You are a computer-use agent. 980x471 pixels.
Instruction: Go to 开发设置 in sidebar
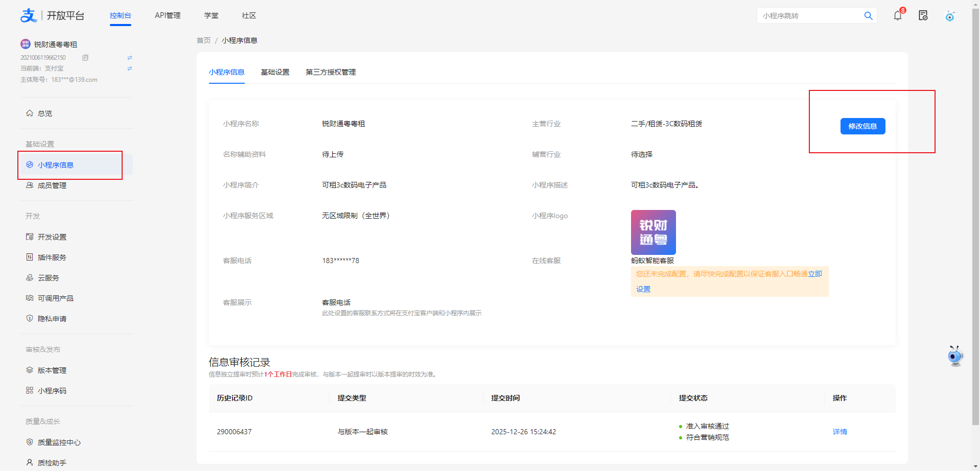click(52, 237)
